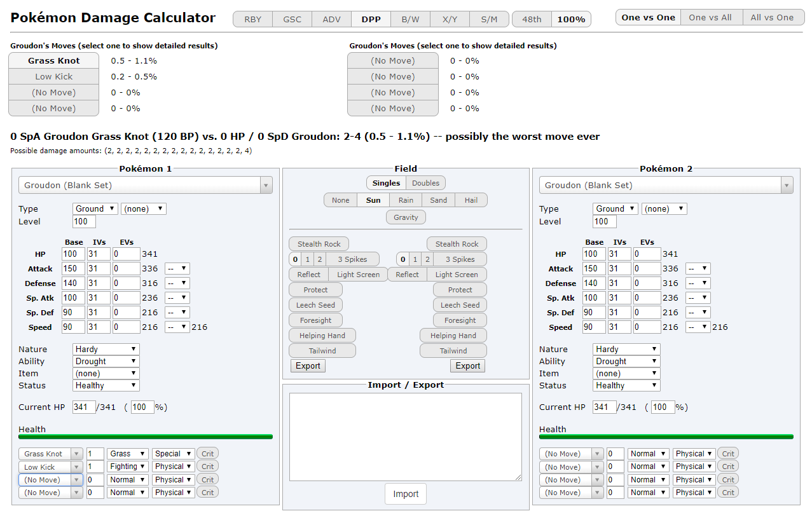Enable Stealth Rock on Pokémon 1 side
This screenshot has height=518, width=812.
pyautogui.click(x=319, y=244)
